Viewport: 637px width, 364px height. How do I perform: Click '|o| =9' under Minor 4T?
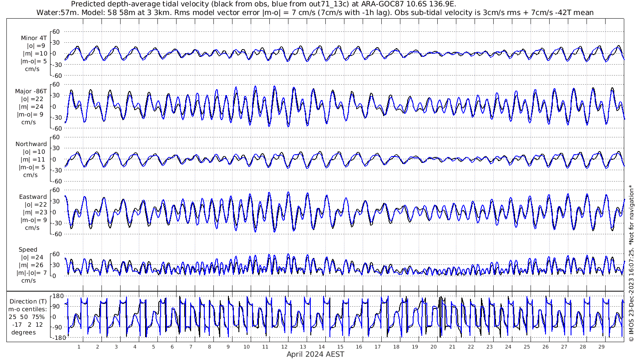[35, 46]
